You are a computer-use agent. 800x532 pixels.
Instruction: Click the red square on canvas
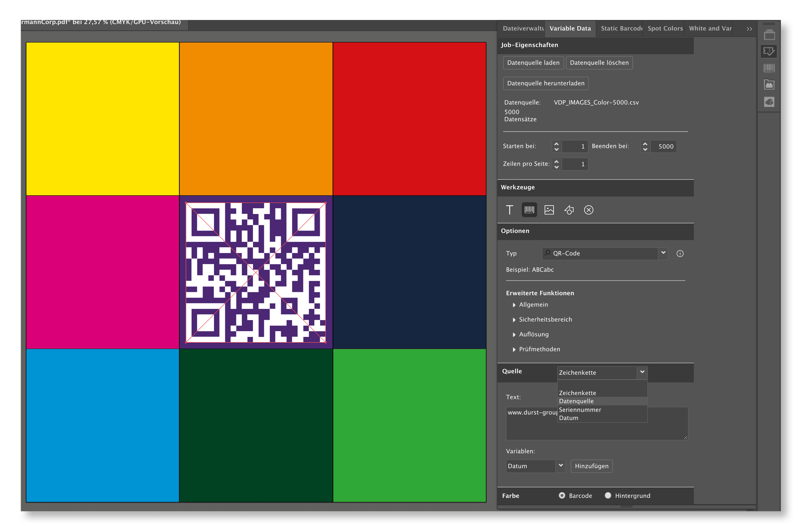click(409, 119)
